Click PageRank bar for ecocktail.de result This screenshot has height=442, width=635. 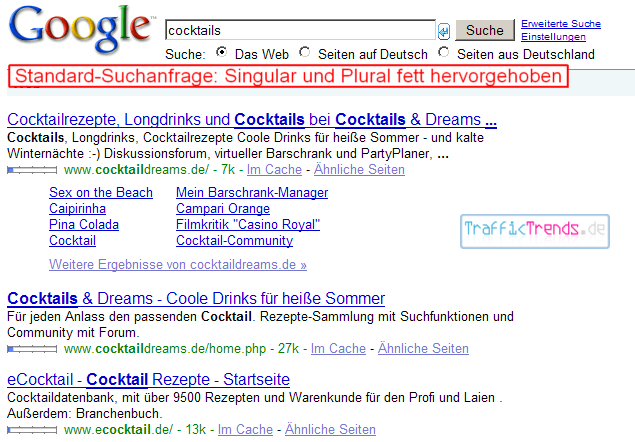coord(32,430)
